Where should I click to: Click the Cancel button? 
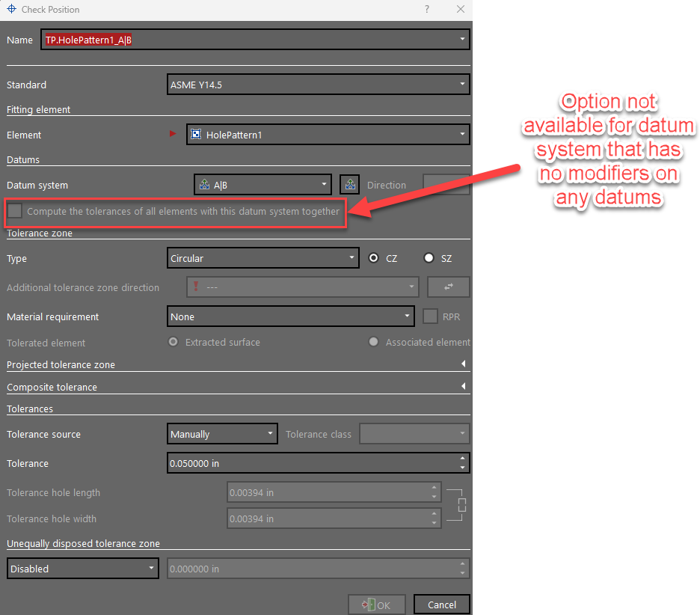pos(441,605)
